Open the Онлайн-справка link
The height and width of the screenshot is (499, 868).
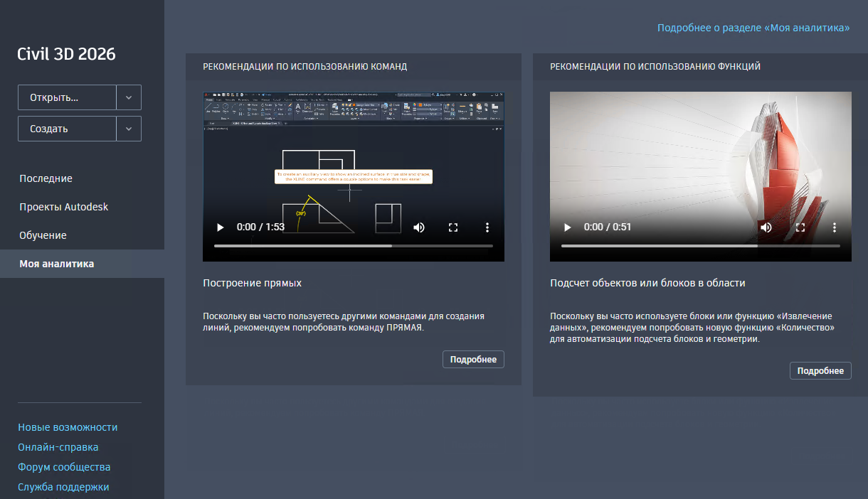pyautogui.click(x=58, y=447)
